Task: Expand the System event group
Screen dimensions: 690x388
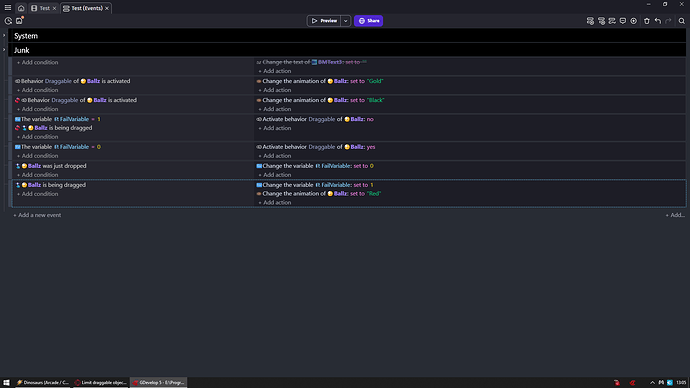Action: point(4,35)
